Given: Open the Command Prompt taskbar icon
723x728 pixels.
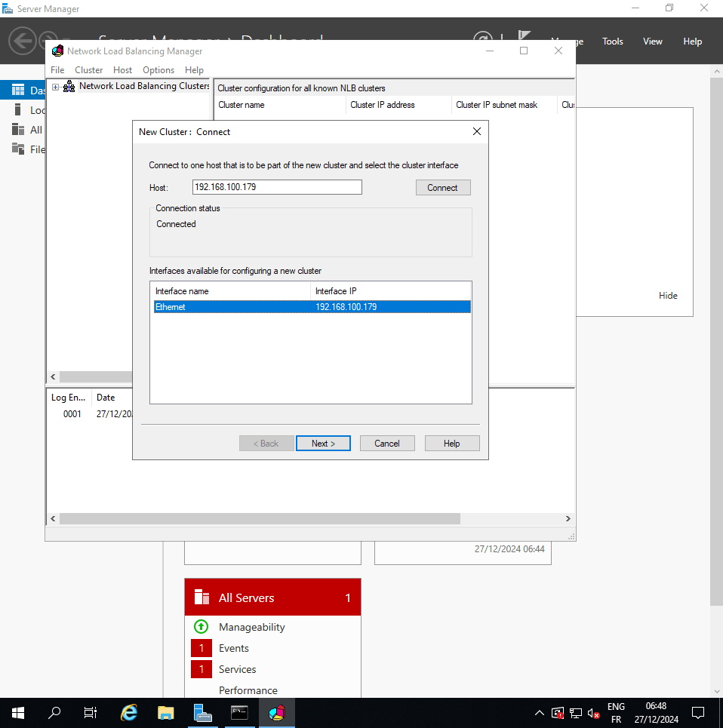Looking at the screenshot, I should tap(239, 712).
